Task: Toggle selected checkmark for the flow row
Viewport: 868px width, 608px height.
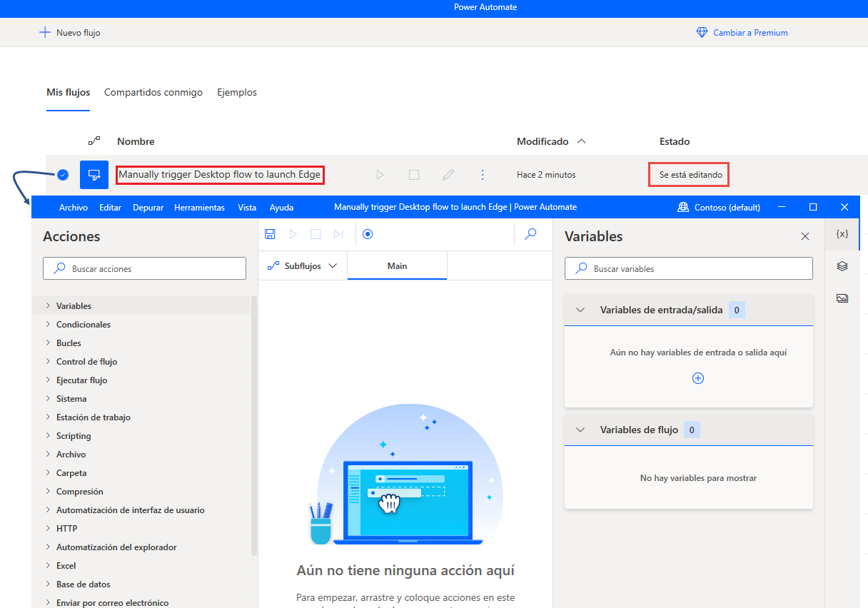Action: [x=63, y=175]
